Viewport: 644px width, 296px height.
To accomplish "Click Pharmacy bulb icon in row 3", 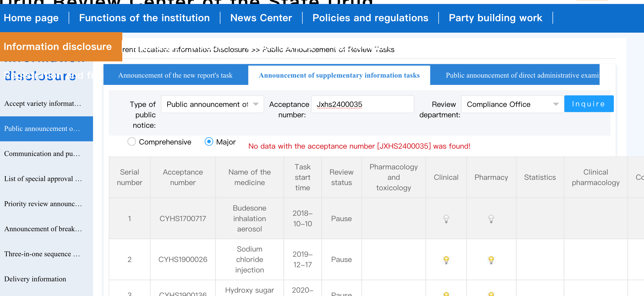I will pyautogui.click(x=491, y=294).
